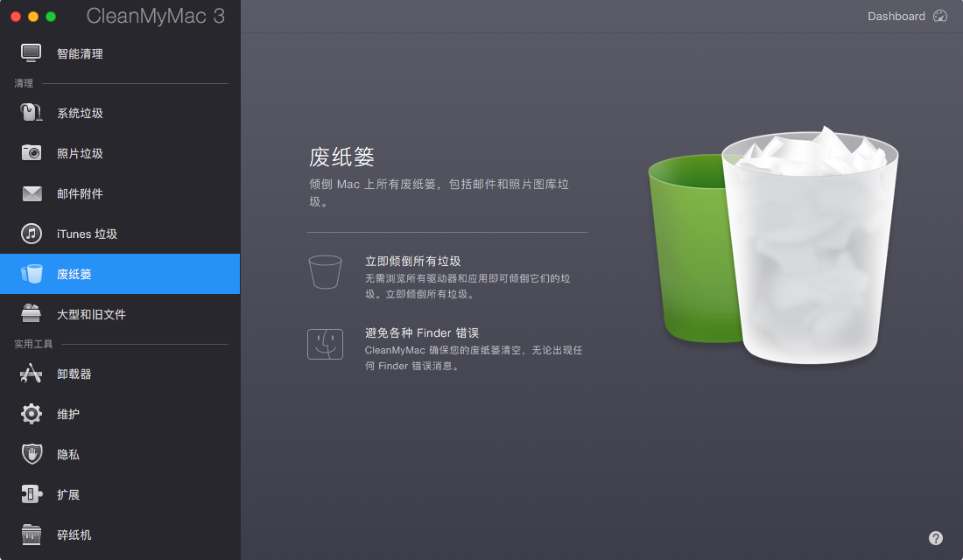Click the 清理 section header
This screenshot has width=963, height=560.
click(24, 83)
